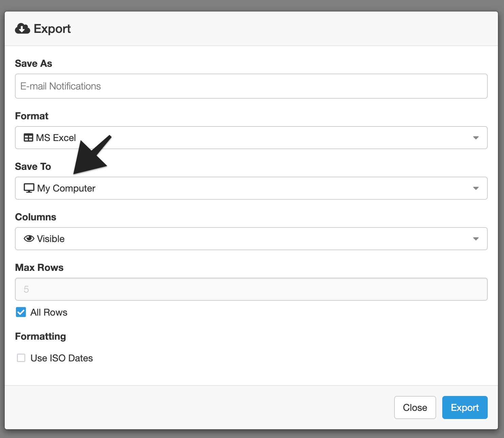The width and height of the screenshot is (504, 438).
Task: Click the Close button
Action: point(415,407)
